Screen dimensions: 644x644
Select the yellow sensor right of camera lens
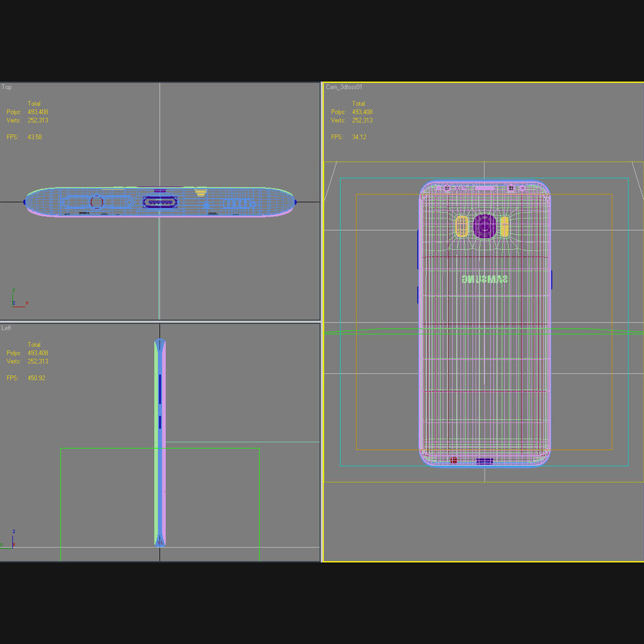pos(504,226)
